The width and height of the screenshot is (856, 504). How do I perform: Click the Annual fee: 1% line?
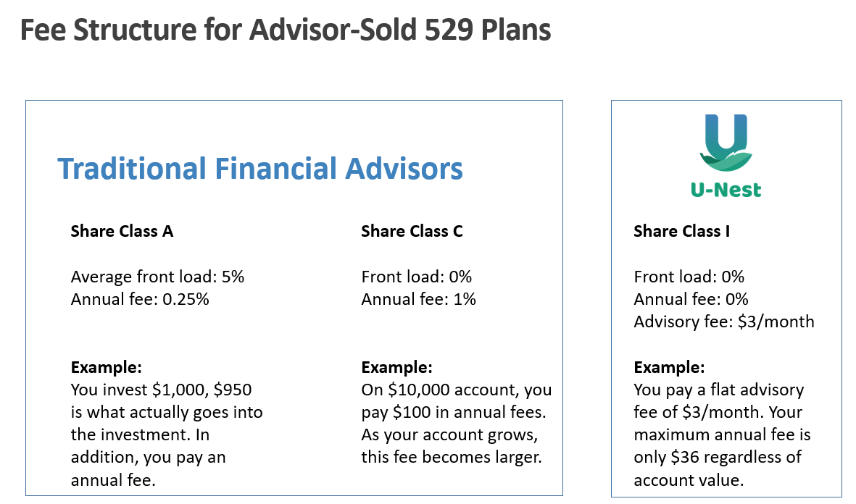418,299
